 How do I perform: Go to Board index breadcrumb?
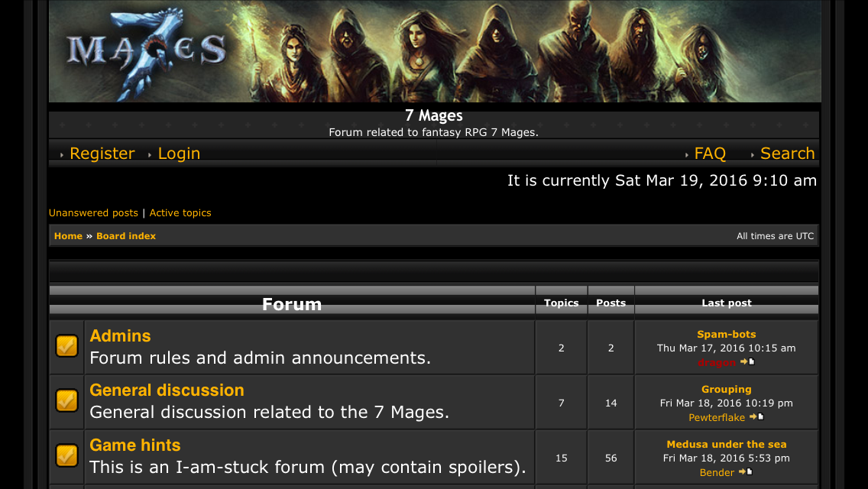(126, 236)
